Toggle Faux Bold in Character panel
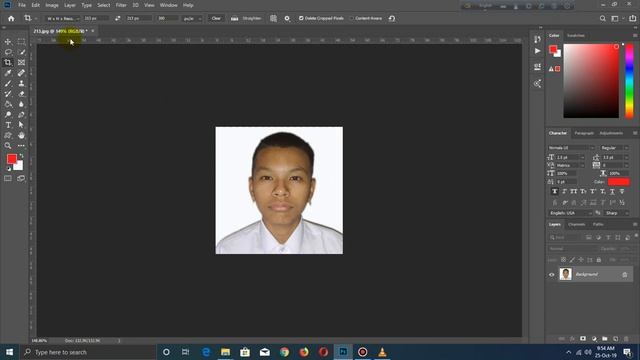 click(x=554, y=191)
